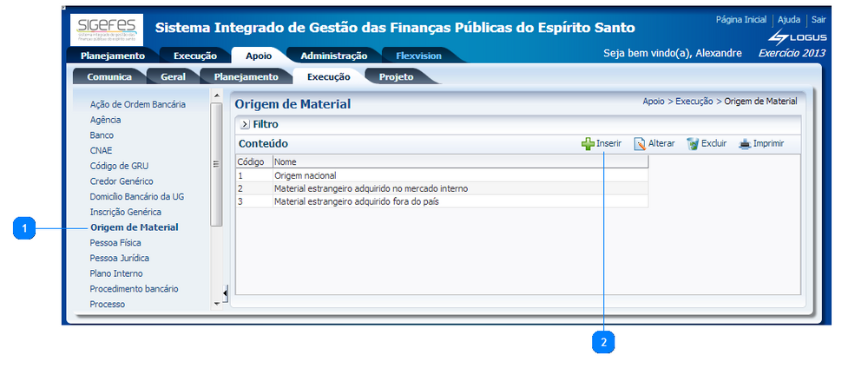Expand the Filtro section

click(245, 125)
